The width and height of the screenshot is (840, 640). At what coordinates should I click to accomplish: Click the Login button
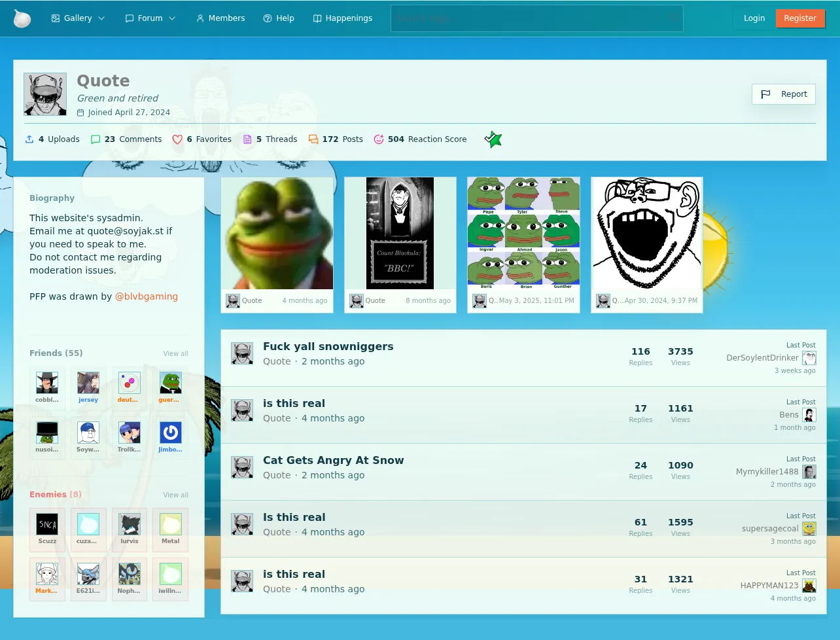click(x=754, y=18)
